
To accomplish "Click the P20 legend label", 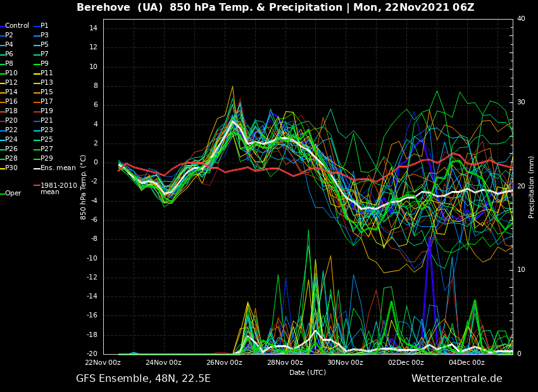I will pyautogui.click(x=11, y=121).
